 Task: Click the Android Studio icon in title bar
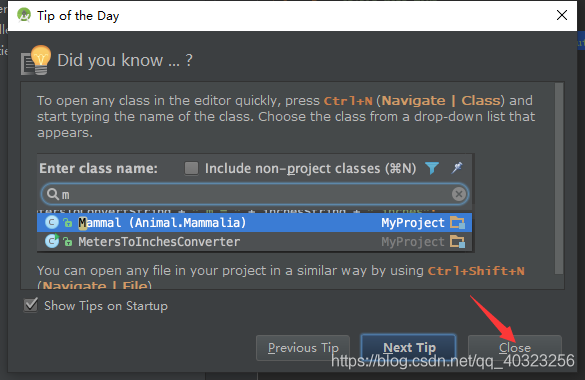(x=24, y=15)
